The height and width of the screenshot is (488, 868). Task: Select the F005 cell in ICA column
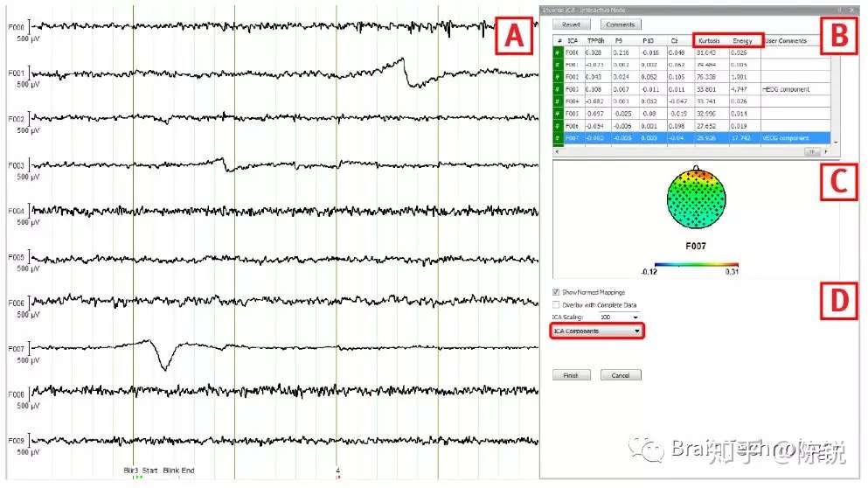(573, 114)
